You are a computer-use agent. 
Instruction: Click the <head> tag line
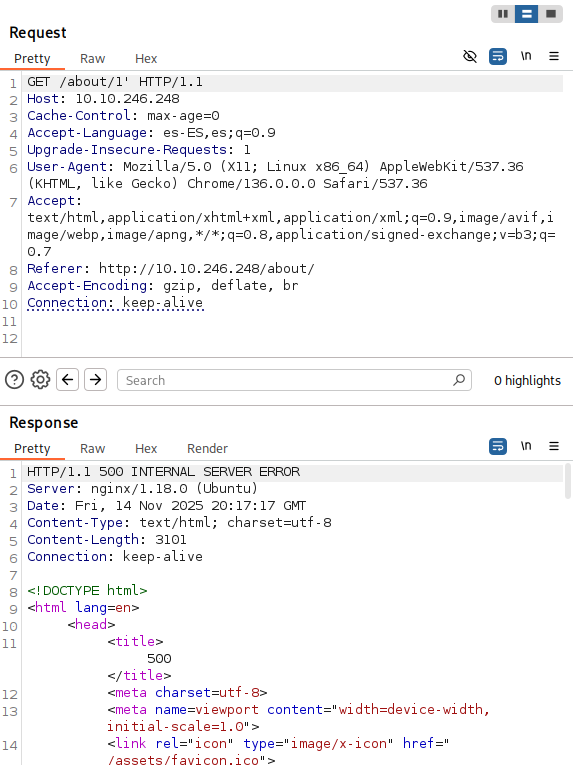point(91,624)
